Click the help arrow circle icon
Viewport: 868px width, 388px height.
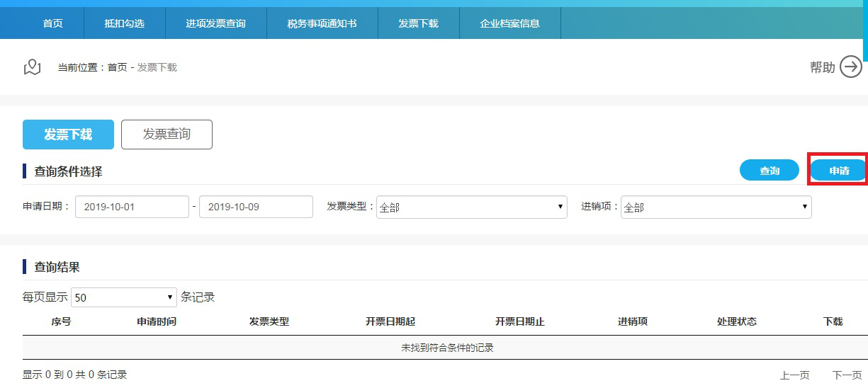(850, 67)
